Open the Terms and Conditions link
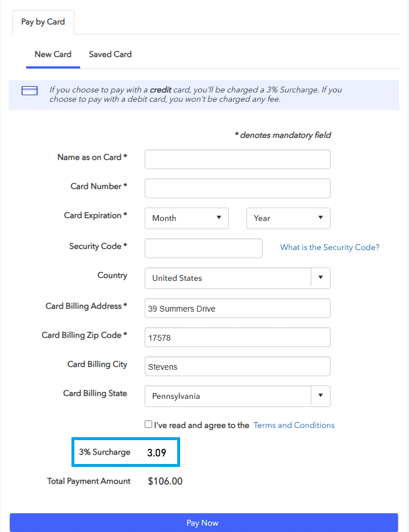Image resolution: width=409 pixels, height=532 pixels. 294,425
